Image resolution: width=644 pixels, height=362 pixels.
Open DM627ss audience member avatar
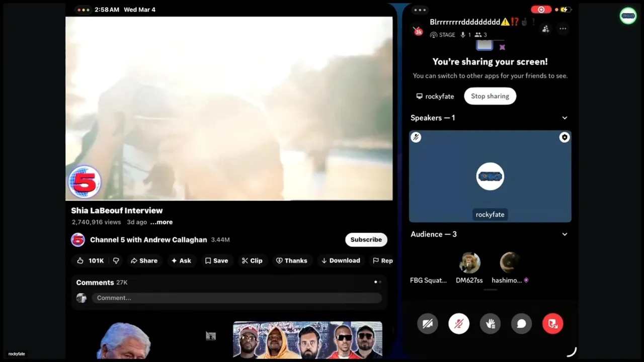(469, 263)
